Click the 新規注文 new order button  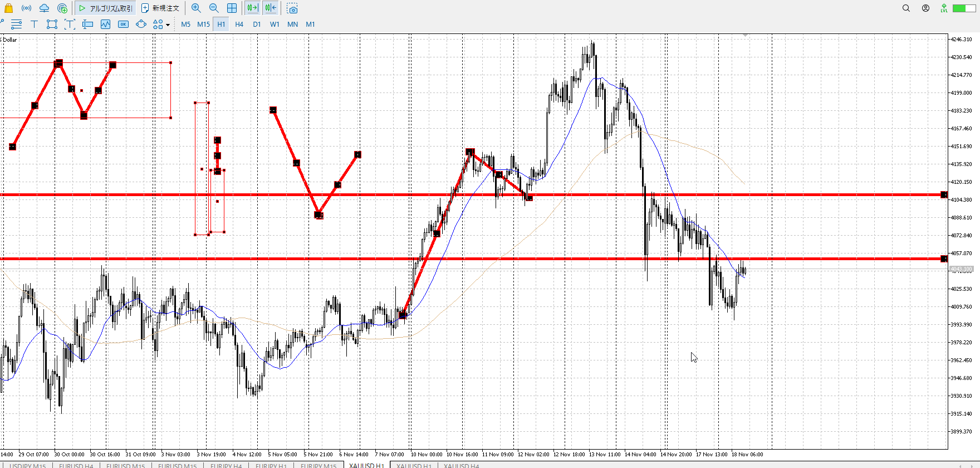(x=160, y=8)
